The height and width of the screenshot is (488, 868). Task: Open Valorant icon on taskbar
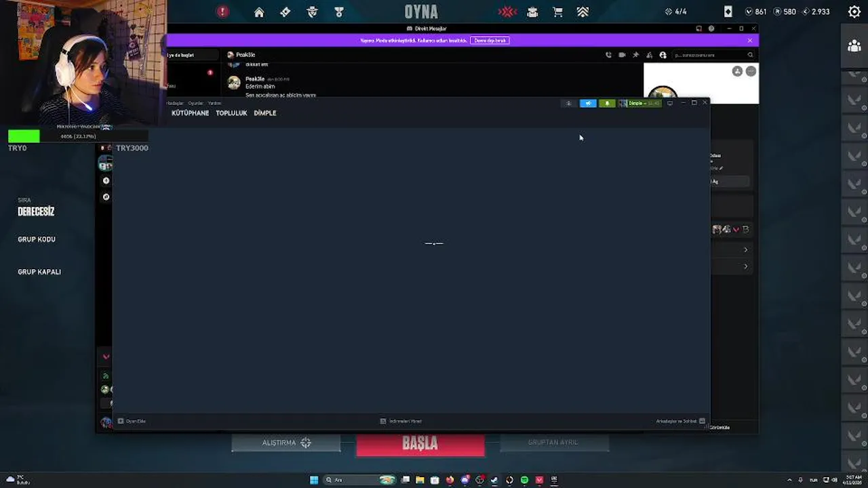click(539, 480)
